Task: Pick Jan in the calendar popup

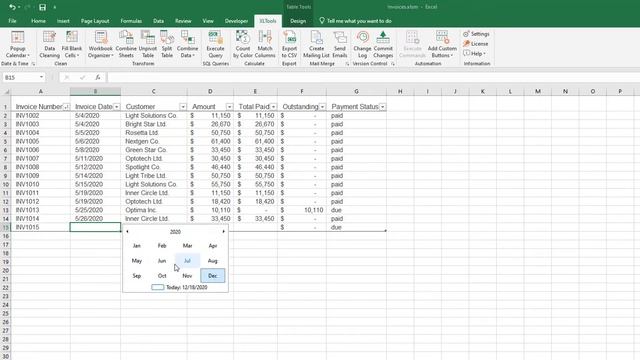Action: pos(137,246)
